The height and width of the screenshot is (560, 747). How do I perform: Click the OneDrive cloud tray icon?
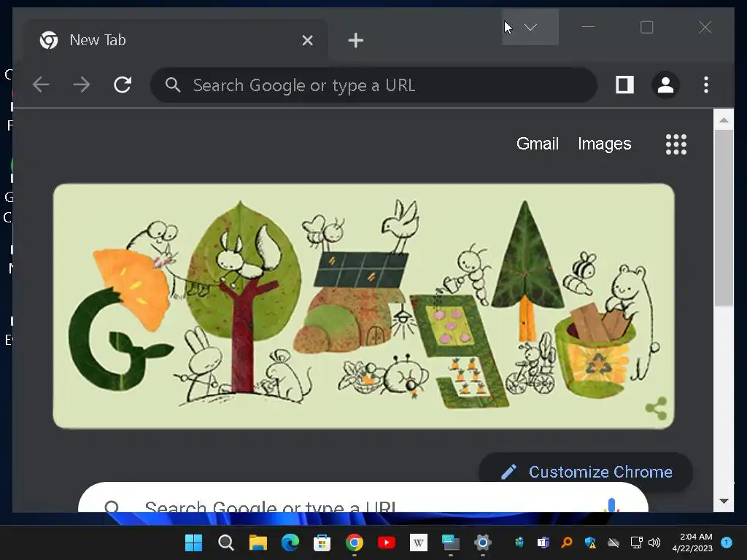click(614, 542)
